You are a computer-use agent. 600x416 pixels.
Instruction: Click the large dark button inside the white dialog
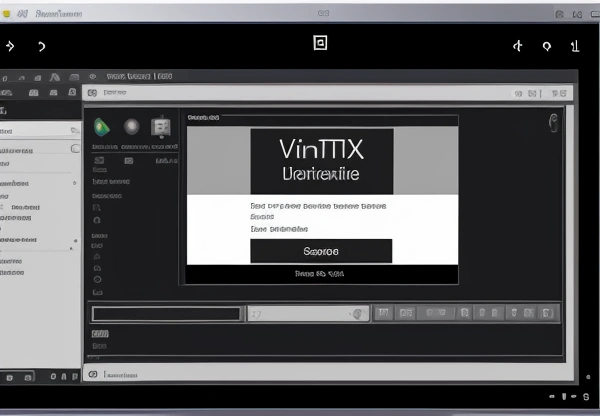coord(321,251)
